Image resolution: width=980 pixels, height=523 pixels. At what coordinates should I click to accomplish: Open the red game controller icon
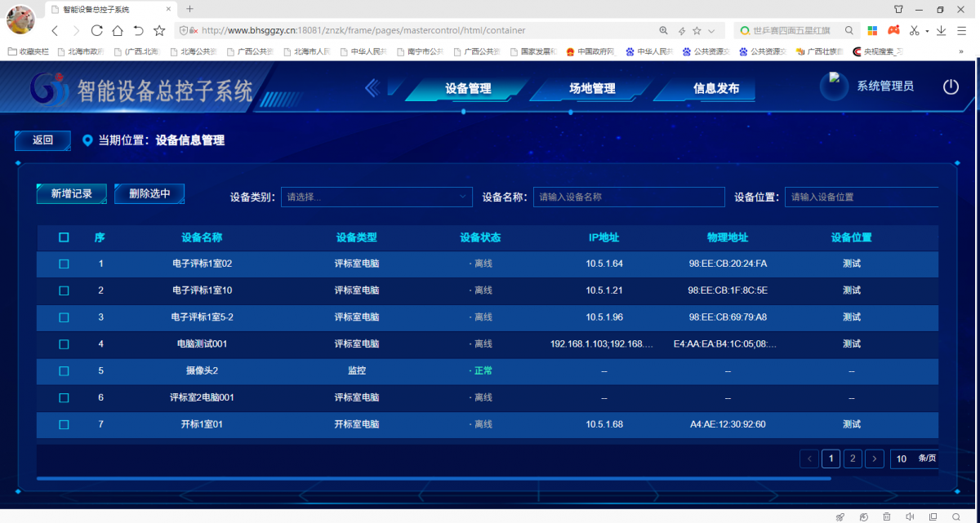(x=894, y=30)
